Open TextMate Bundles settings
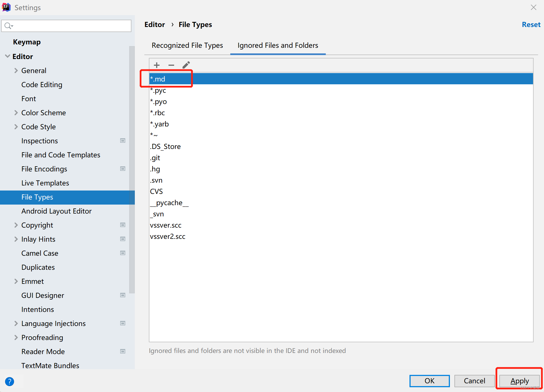The image size is (544, 392). click(x=50, y=366)
